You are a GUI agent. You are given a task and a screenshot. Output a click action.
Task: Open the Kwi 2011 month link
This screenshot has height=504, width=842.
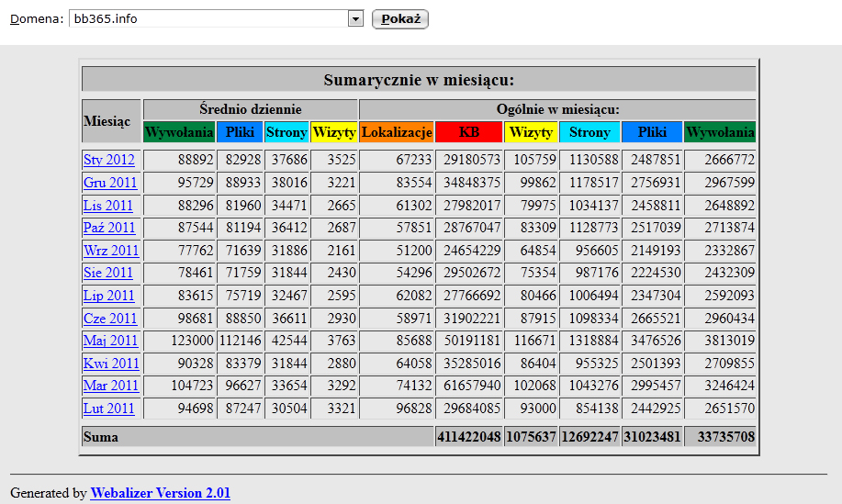click(111, 364)
